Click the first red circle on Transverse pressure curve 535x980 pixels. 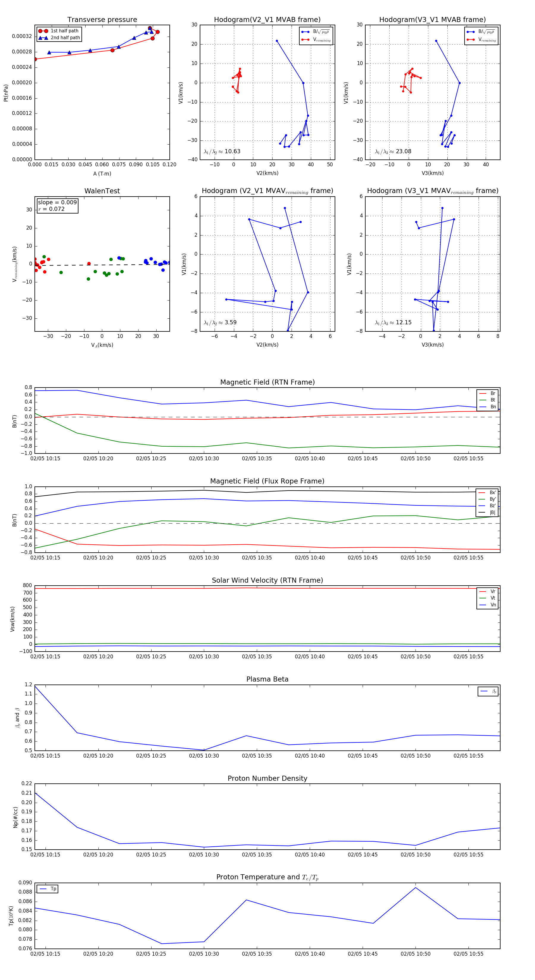tap(35, 59)
